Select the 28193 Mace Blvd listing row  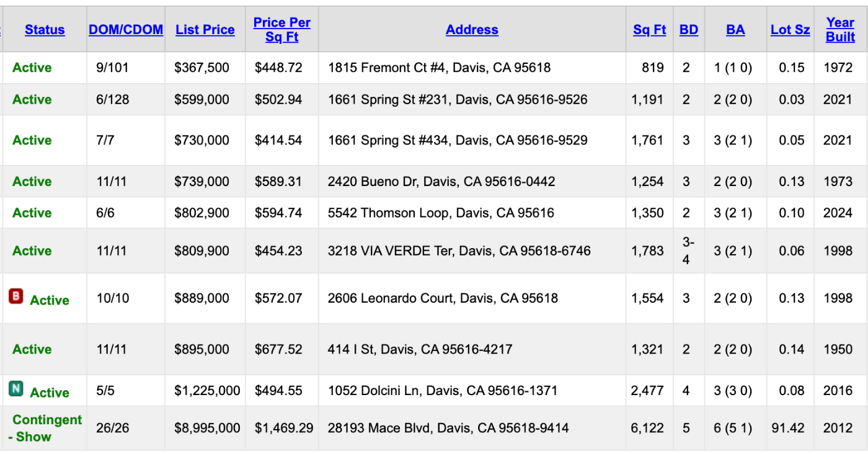coord(434,428)
